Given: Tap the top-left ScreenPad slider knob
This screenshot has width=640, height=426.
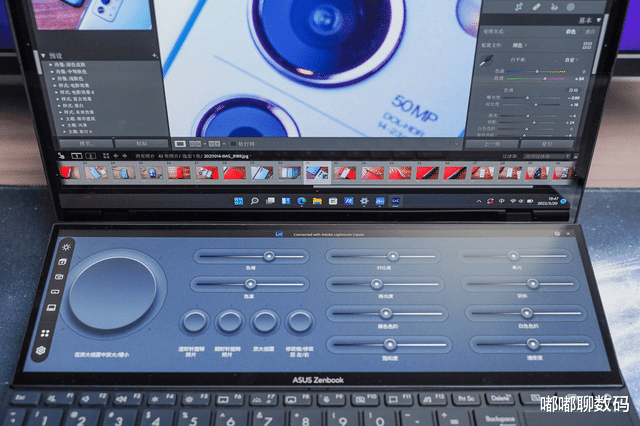Looking at the screenshot, I should [x=269, y=256].
